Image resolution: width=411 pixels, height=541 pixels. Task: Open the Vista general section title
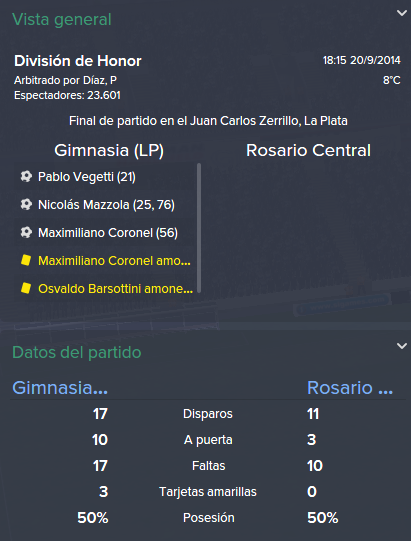pyautogui.click(x=62, y=19)
